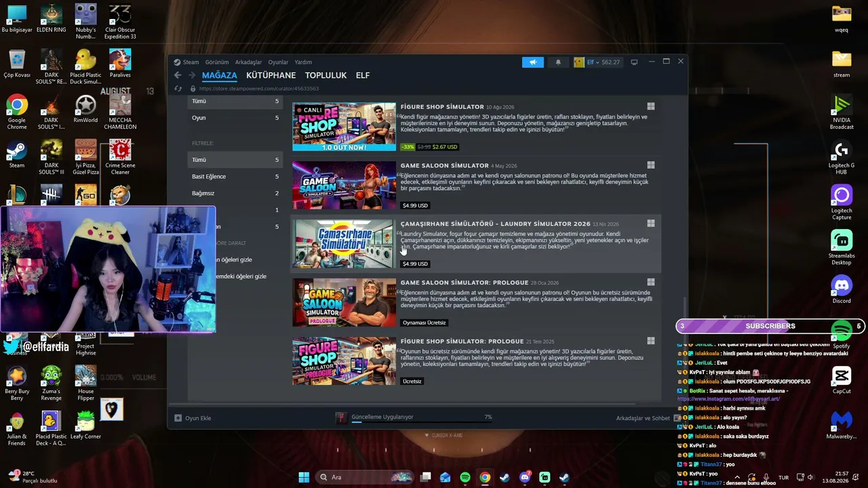Open the Clair Obscur Expedition 33 shortcut
The height and width of the screenshot is (488, 868).
point(120,22)
